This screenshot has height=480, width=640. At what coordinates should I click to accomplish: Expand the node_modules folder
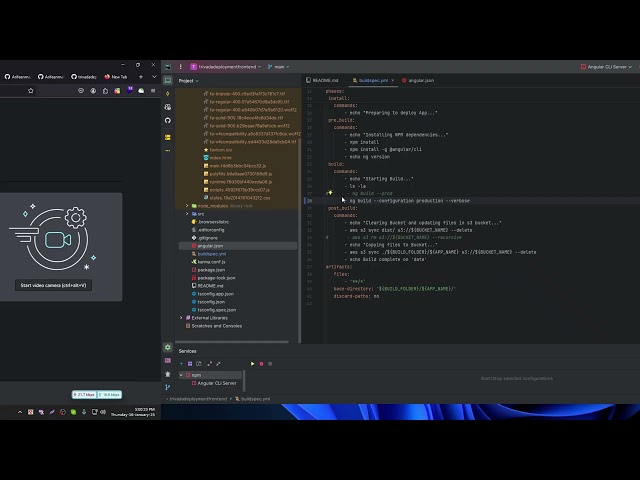pos(187,206)
